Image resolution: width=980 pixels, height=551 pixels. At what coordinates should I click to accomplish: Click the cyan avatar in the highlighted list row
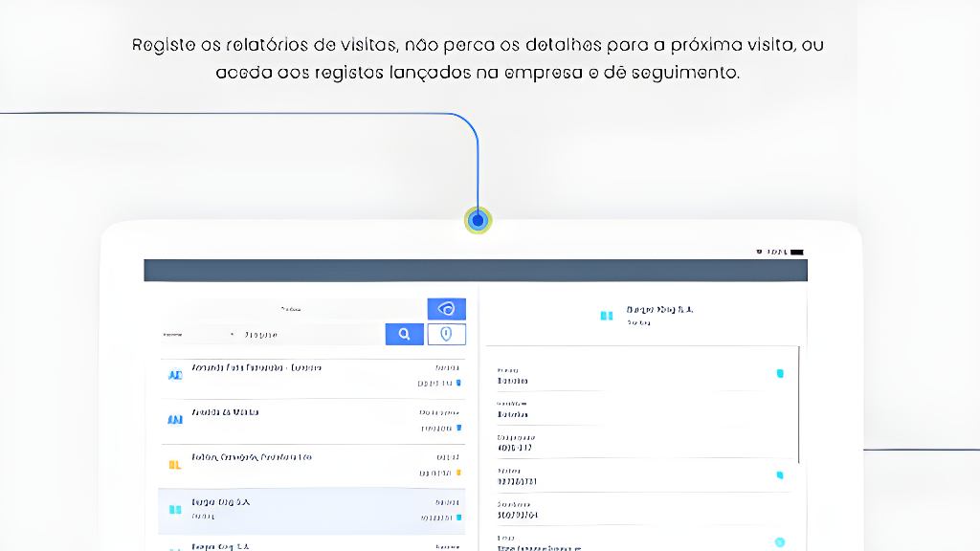point(175,510)
